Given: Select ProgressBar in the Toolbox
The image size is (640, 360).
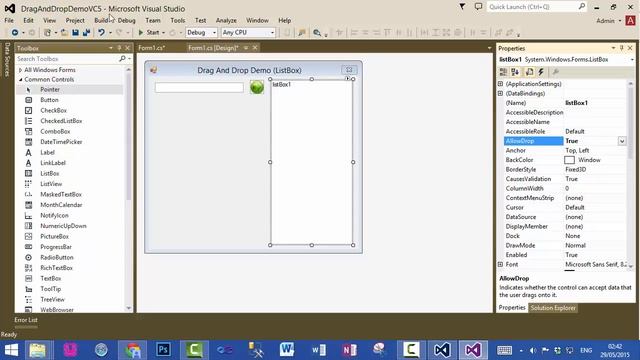Looking at the screenshot, I should pyautogui.click(x=56, y=247).
